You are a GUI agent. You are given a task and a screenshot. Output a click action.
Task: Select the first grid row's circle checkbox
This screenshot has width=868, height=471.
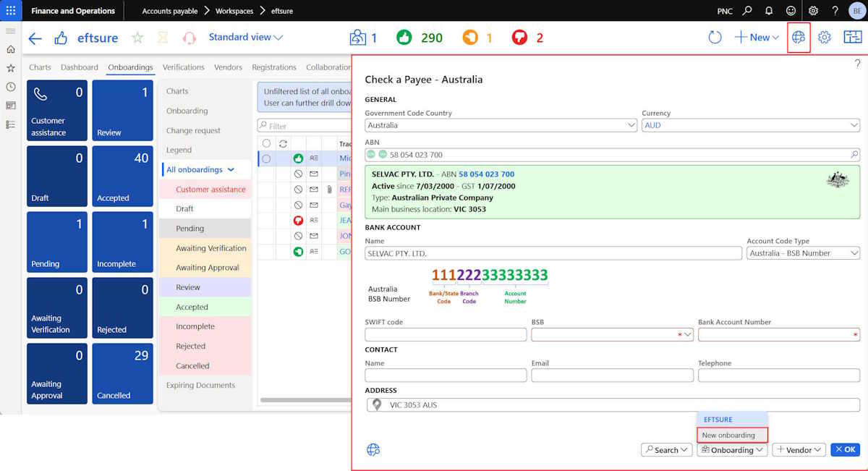click(x=266, y=158)
